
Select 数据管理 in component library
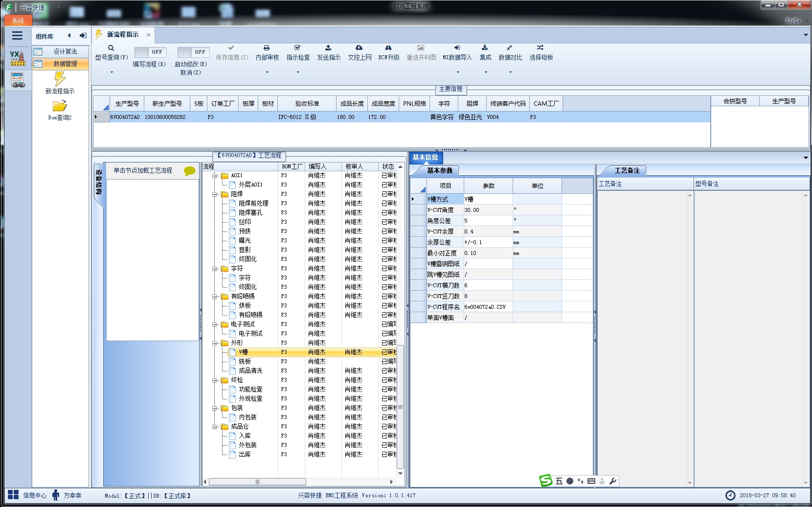[61, 64]
